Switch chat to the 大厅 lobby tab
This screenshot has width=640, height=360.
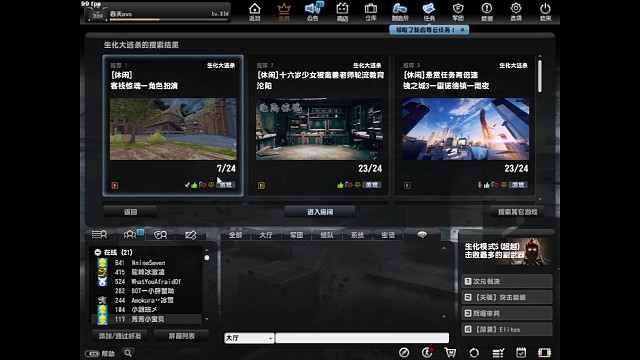266,235
